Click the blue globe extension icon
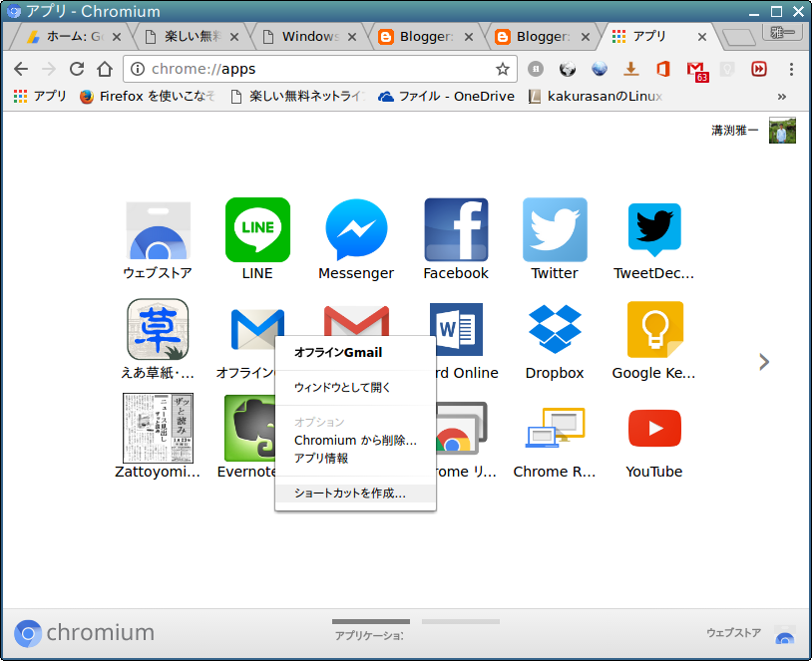 tap(600, 69)
